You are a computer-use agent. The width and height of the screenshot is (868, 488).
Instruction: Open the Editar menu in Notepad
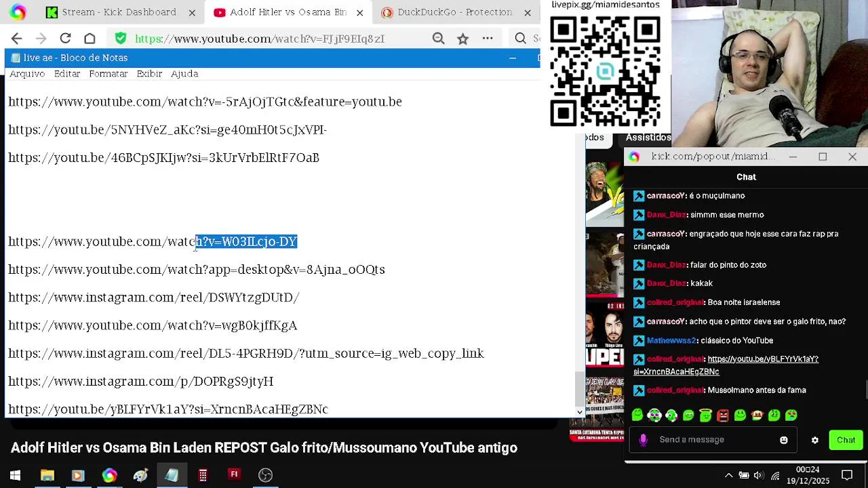pyautogui.click(x=67, y=74)
